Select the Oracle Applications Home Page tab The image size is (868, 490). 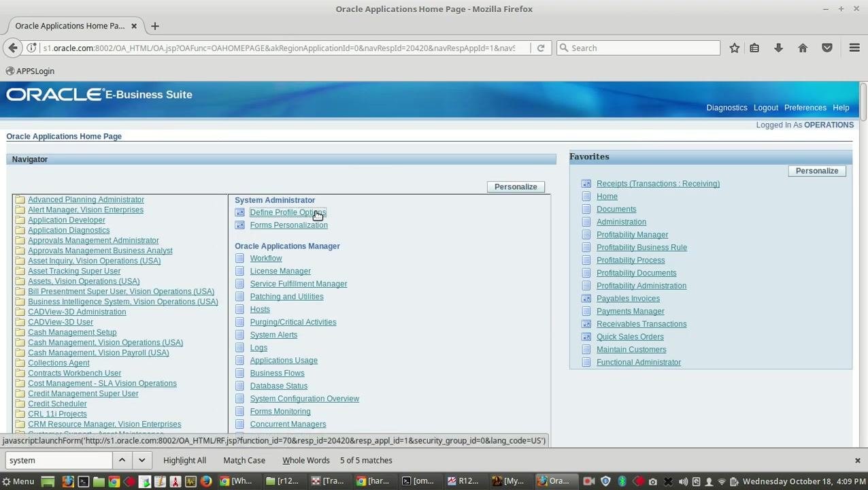[69, 26]
